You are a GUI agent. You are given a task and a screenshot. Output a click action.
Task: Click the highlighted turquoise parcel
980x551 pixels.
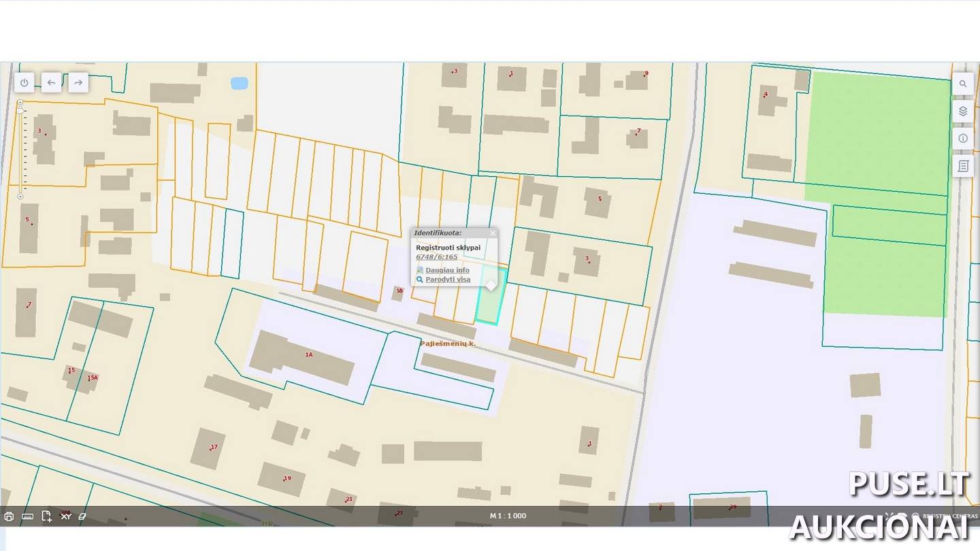[491, 296]
